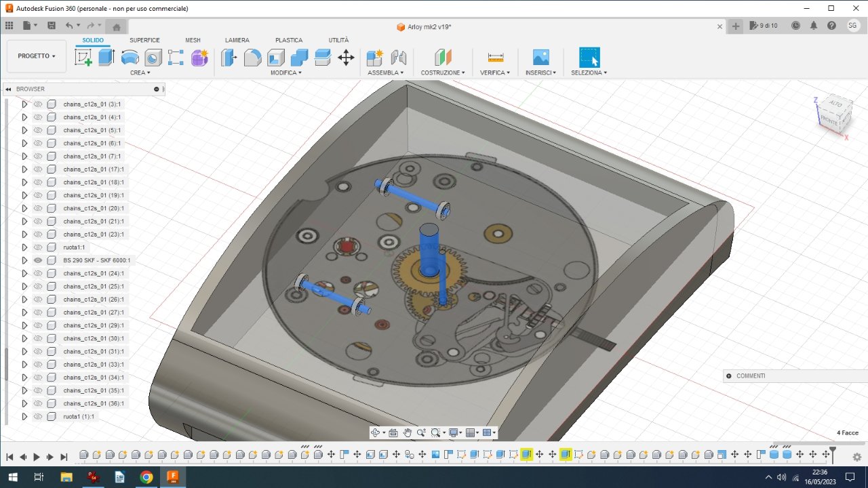Select the Pan hand tool
Screen dimensions: 868x488
408,432
